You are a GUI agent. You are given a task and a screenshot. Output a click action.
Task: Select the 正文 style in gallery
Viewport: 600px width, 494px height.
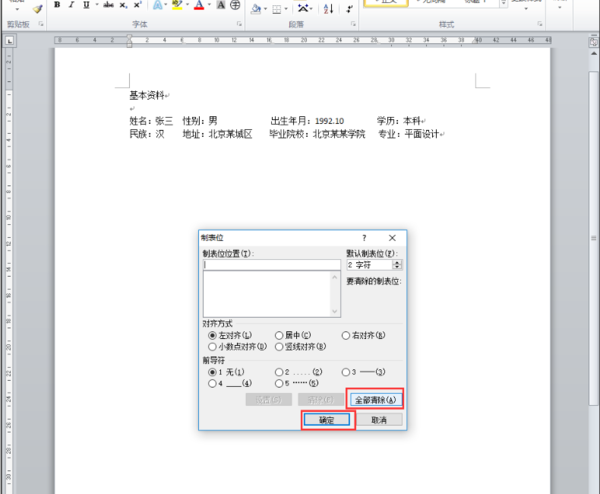(x=386, y=3)
